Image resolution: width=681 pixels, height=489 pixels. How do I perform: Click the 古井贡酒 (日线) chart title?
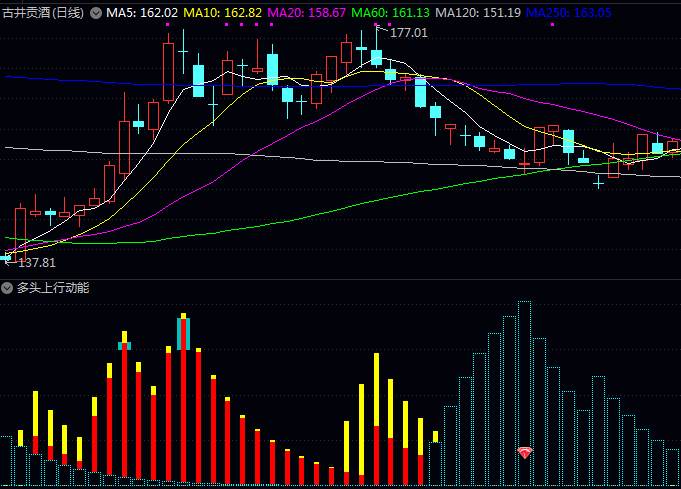click(43, 13)
